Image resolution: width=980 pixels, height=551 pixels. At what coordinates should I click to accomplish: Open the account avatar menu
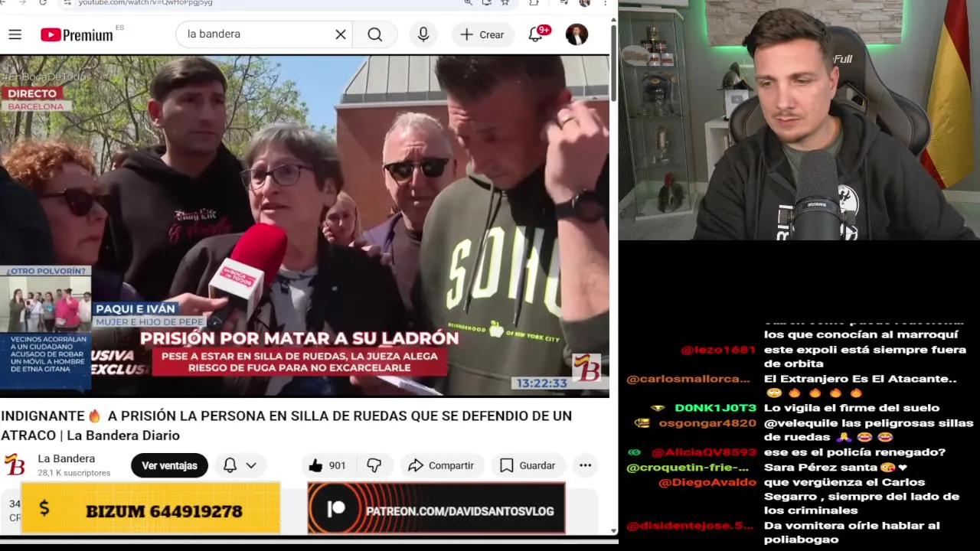577,34
